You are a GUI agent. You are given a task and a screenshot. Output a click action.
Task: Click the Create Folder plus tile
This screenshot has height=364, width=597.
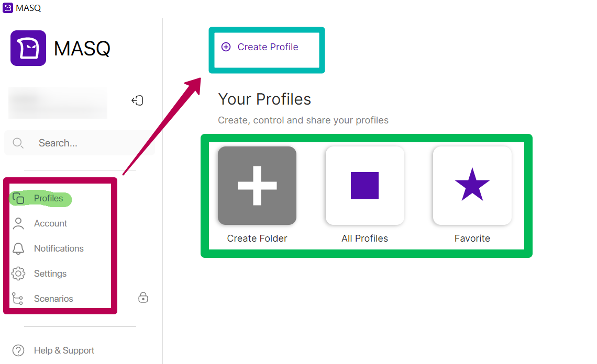point(257,186)
